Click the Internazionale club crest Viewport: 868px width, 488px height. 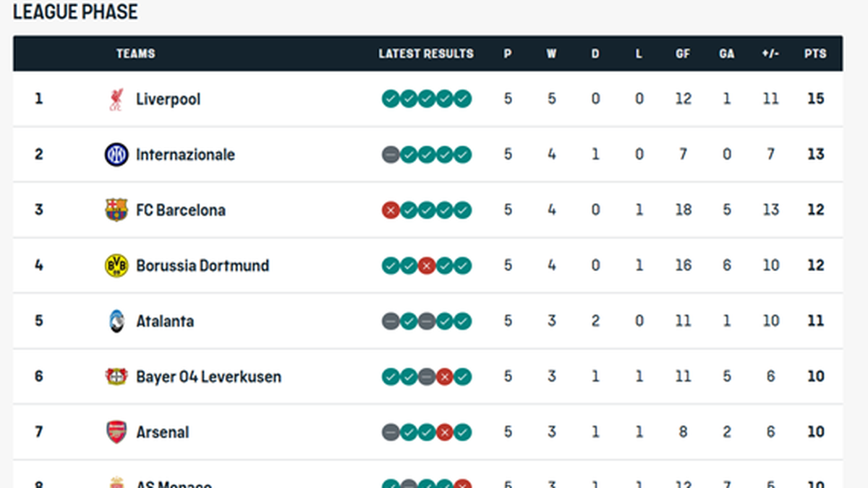tap(116, 155)
